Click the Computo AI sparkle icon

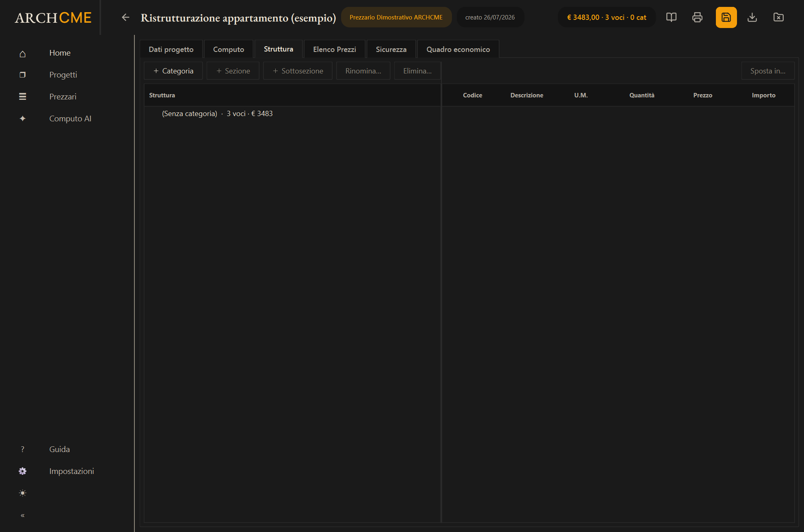point(23,118)
